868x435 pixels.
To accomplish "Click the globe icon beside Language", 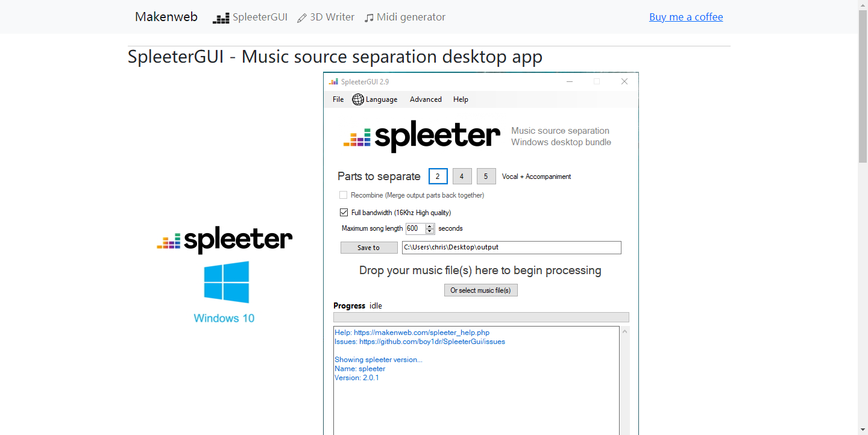I will (358, 99).
